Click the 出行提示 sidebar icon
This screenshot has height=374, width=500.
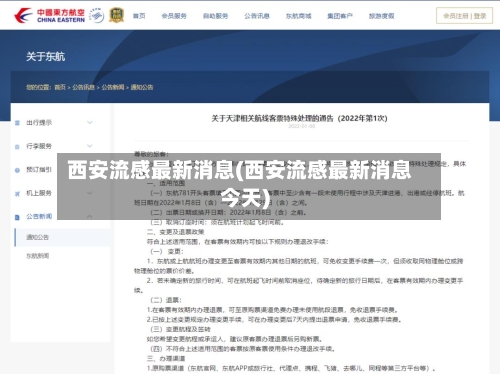pos(17,123)
